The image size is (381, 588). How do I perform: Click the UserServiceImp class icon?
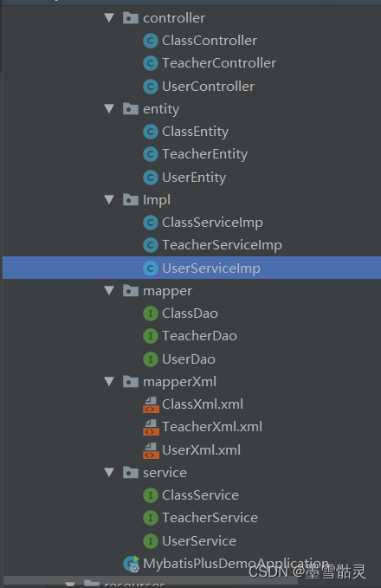pos(151,268)
